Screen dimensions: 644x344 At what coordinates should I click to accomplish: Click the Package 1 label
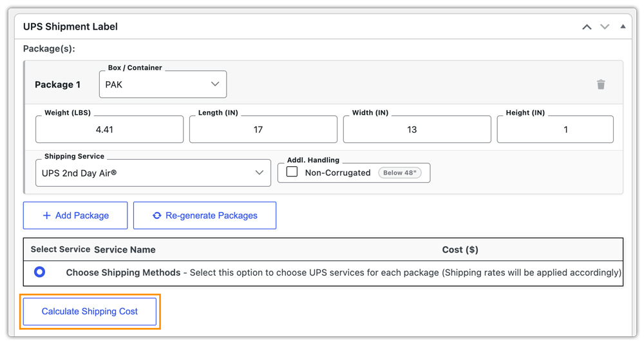(57, 84)
